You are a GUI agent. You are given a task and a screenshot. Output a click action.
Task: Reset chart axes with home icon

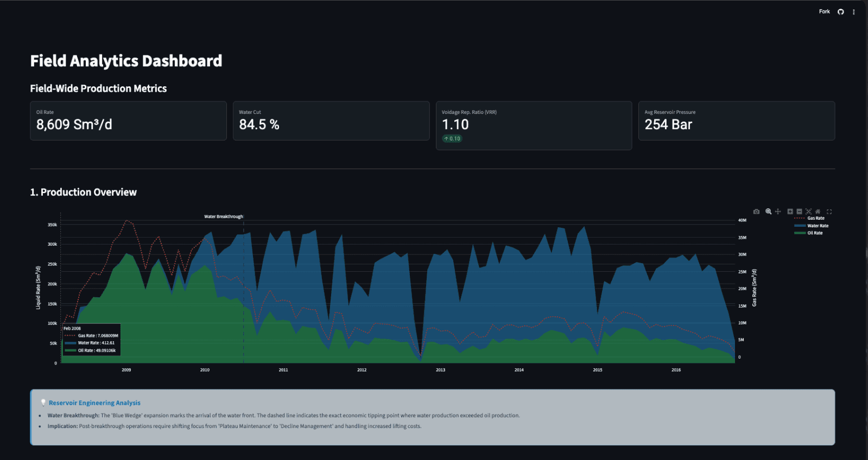click(x=818, y=212)
